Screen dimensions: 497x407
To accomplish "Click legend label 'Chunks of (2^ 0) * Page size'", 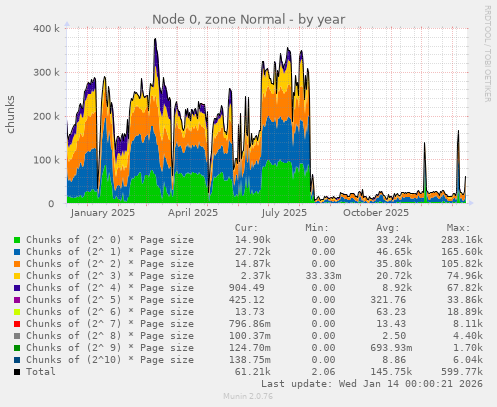I will [110, 240].
